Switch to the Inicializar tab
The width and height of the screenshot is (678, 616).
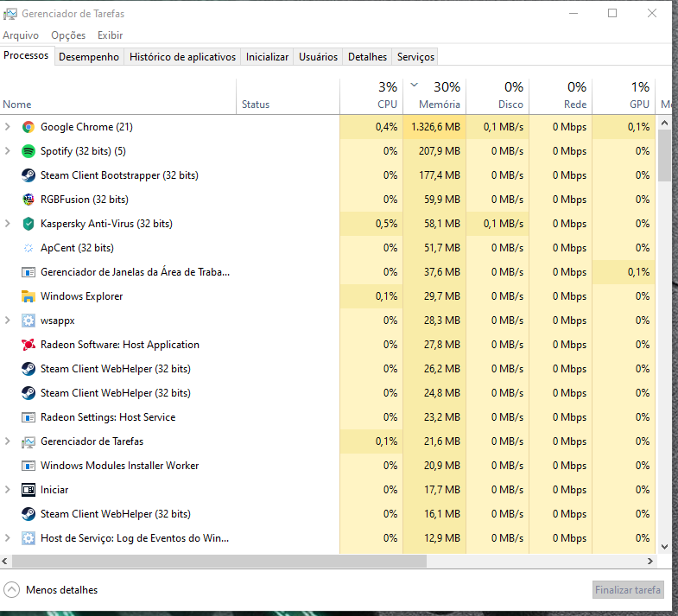pos(267,57)
